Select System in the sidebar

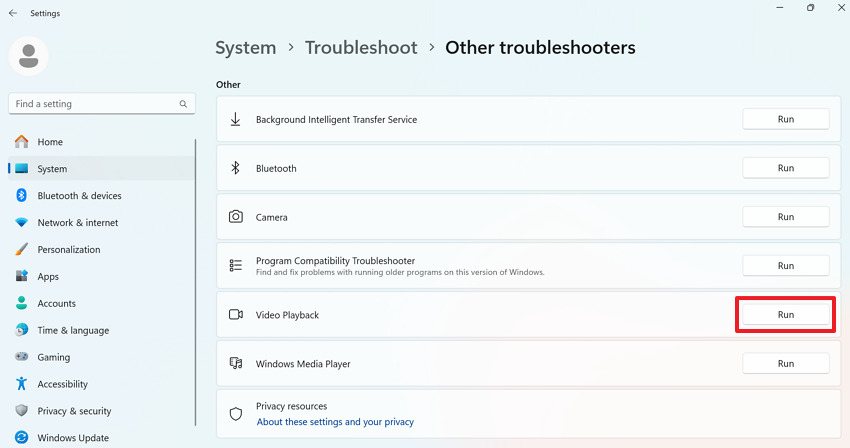pos(101,169)
